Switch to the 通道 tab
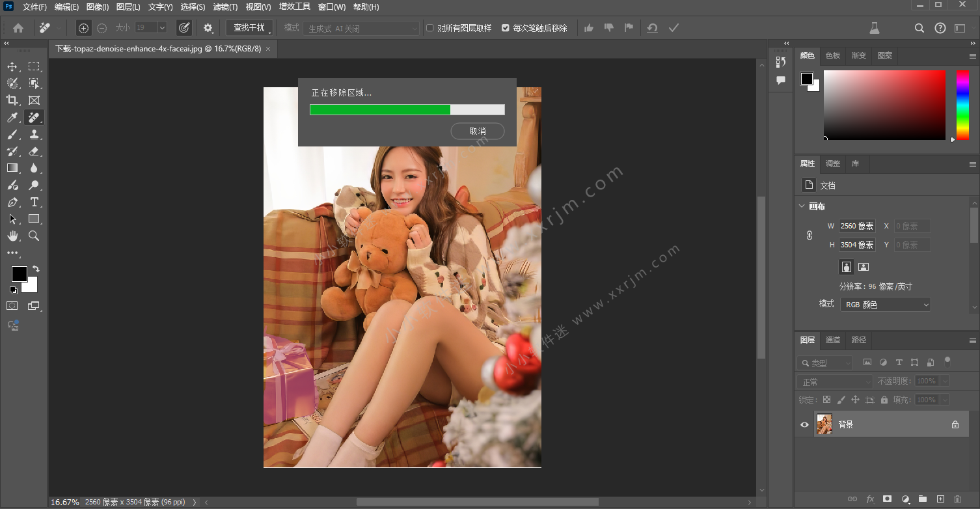This screenshot has height=509, width=980. click(833, 340)
